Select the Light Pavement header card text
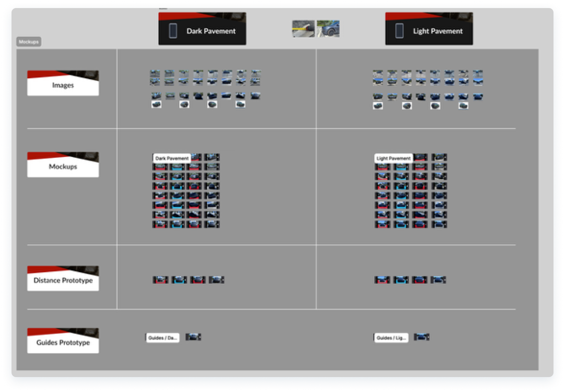 point(438,31)
